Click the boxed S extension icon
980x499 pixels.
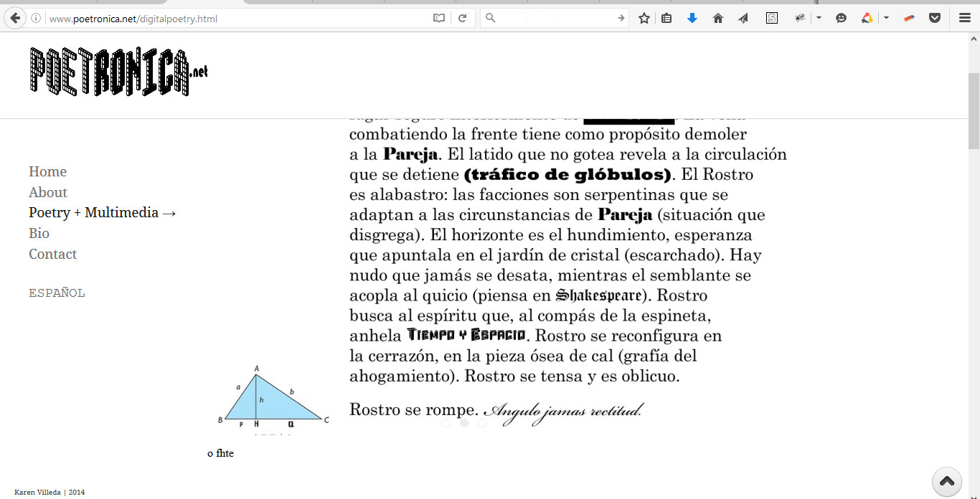tap(772, 19)
